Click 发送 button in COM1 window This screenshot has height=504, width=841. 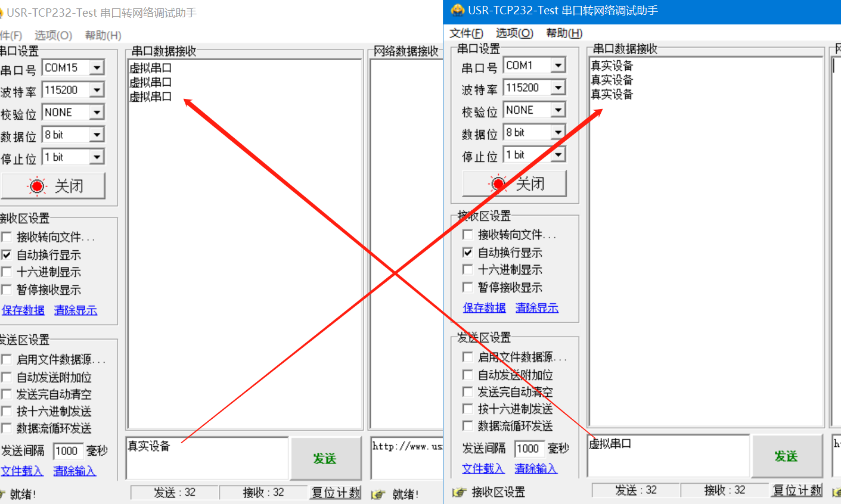coord(787,456)
